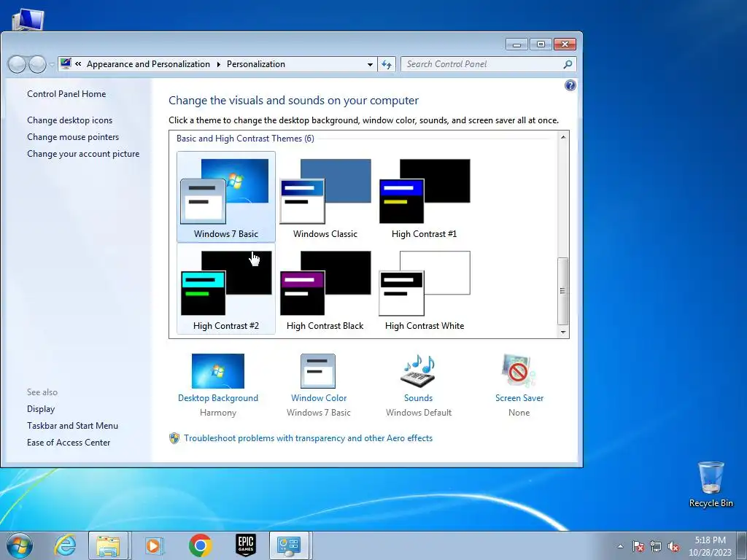
Task: Open Display under See also
Action: [41, 409]
